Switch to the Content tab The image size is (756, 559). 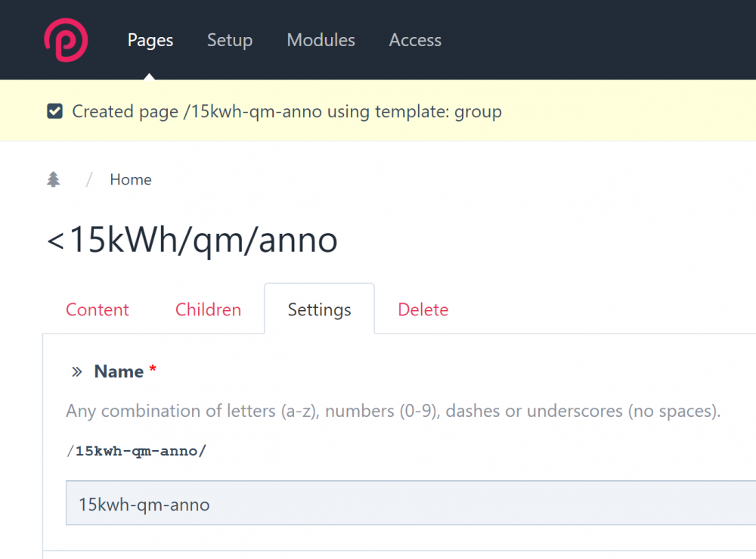97,309
